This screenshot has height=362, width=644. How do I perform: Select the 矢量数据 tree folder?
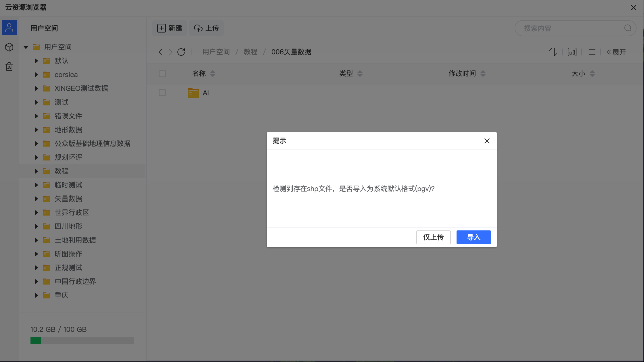click(x=68, y=199)
